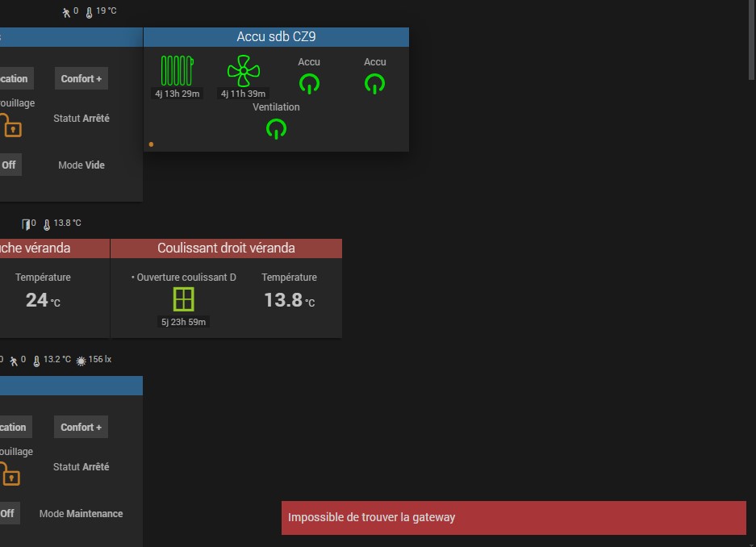Screen dimensions: 756x547
Task: Click the 19 °C thermometer summary icon
Action: pos(90,13)
